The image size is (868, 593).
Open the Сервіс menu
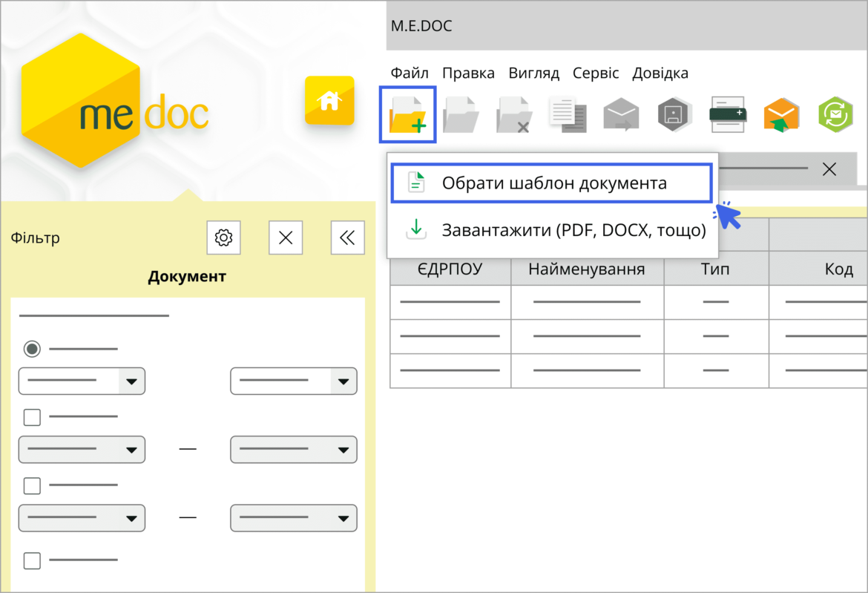(596, 73)
